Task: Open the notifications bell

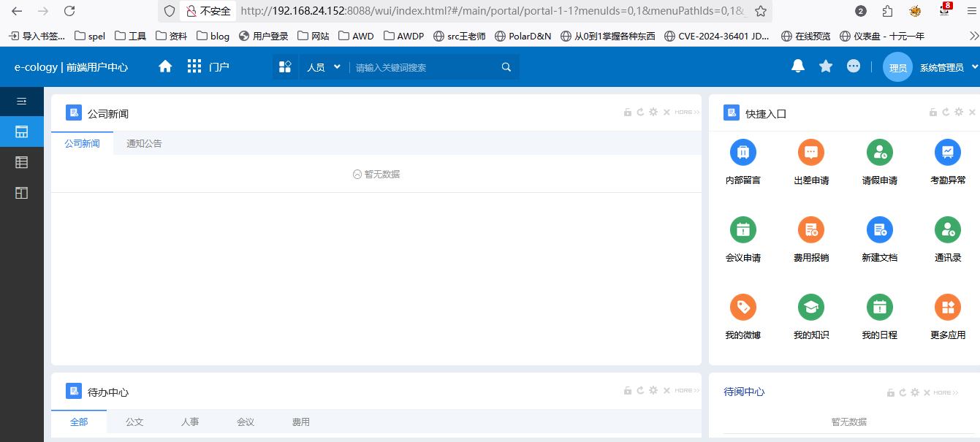Action: tap(798, 66)
